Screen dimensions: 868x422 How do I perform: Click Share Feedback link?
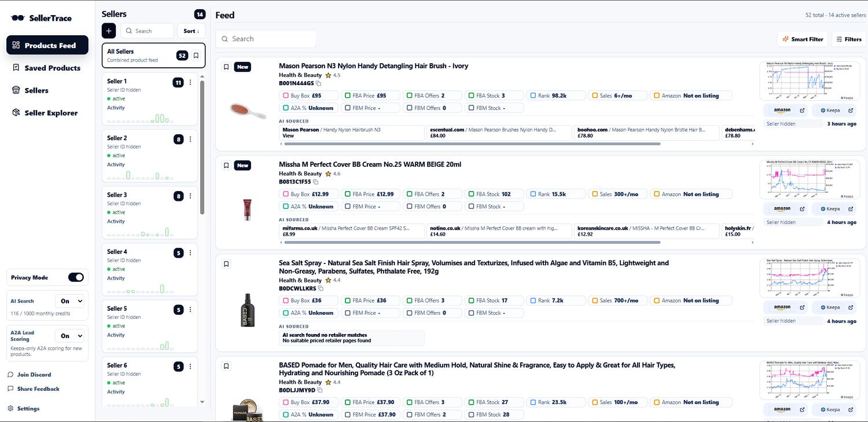coord(34,389)
